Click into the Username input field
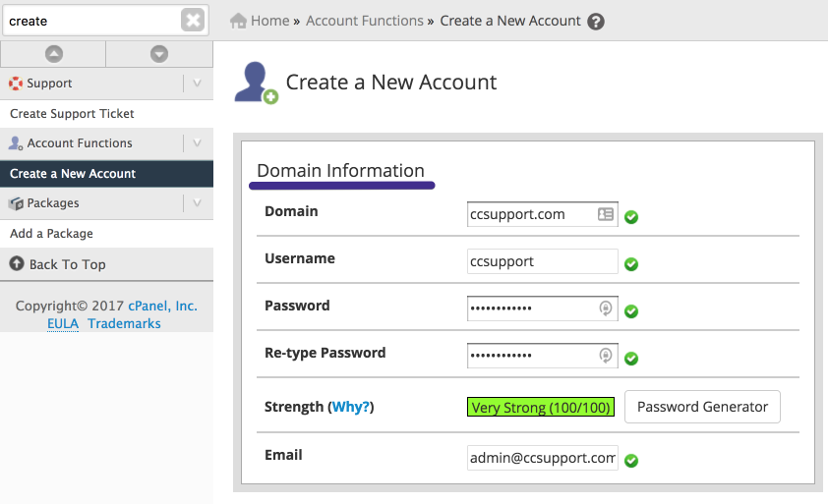The width and height of the screenshot is (828, 504). click(x=542, y=262)
